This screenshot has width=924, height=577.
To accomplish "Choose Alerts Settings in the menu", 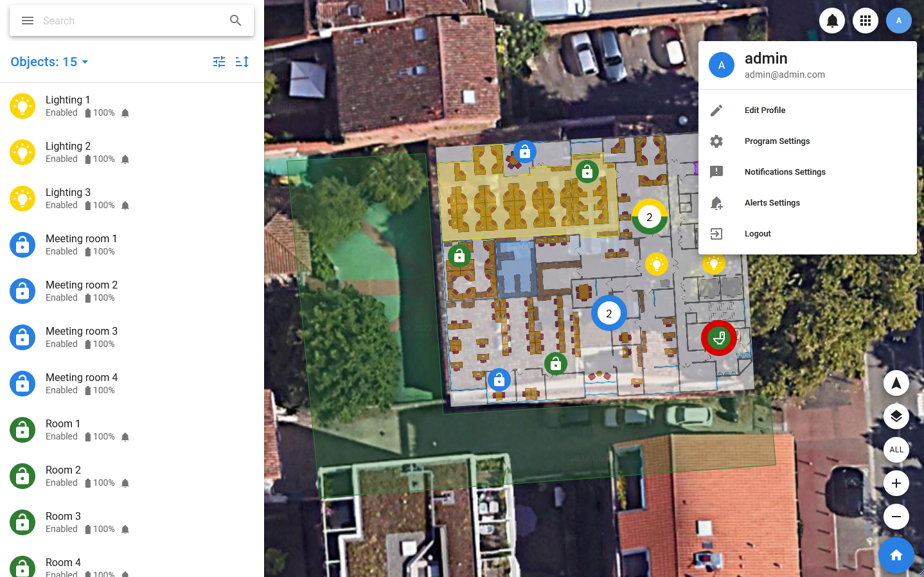I will pos(772,203).
